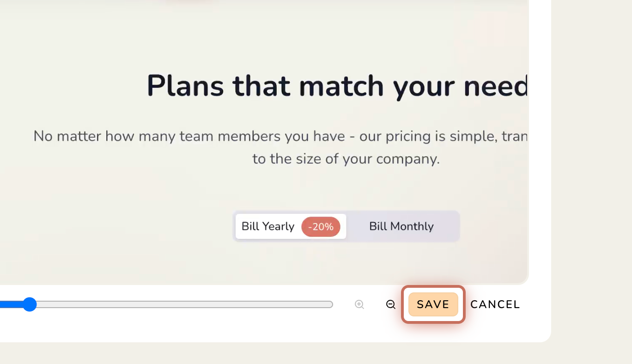Click the word 'company' in the subtitle

coord(408,159)
